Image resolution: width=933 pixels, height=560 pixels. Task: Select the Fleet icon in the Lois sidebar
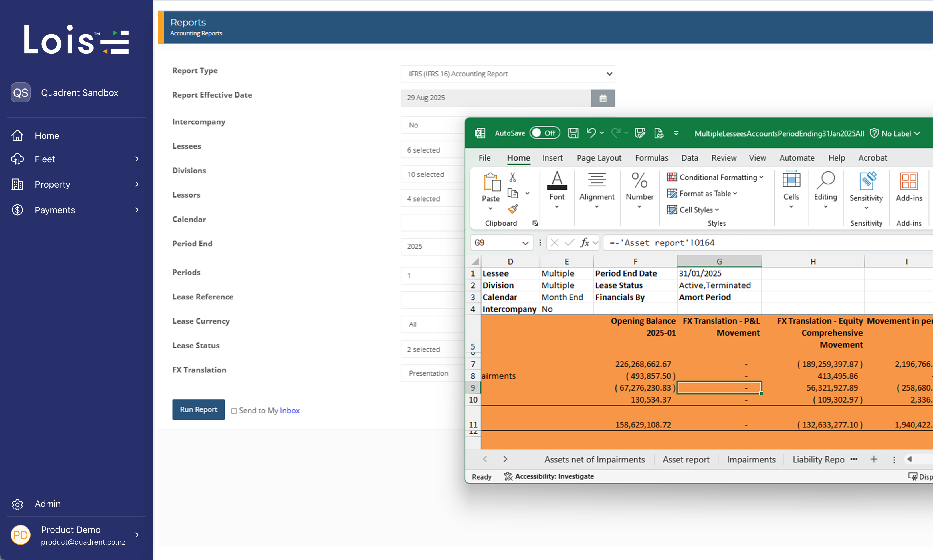pos(17,159)
